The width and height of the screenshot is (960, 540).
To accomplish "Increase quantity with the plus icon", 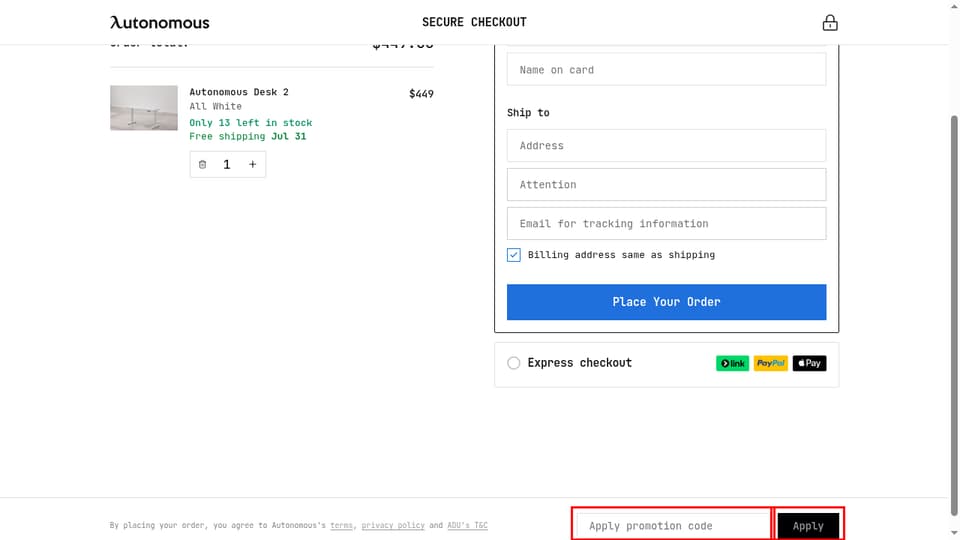I will tap(252, 164).
